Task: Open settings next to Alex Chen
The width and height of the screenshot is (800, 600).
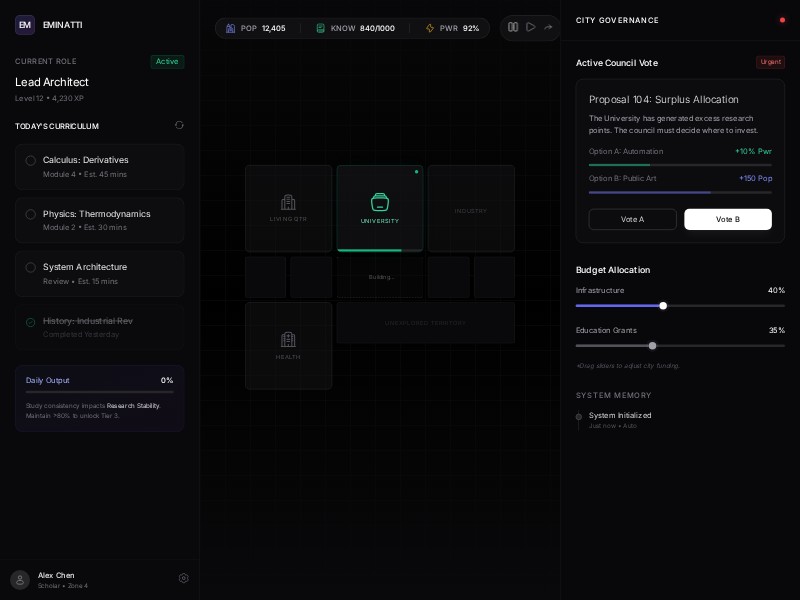Action: click(184, 578)
